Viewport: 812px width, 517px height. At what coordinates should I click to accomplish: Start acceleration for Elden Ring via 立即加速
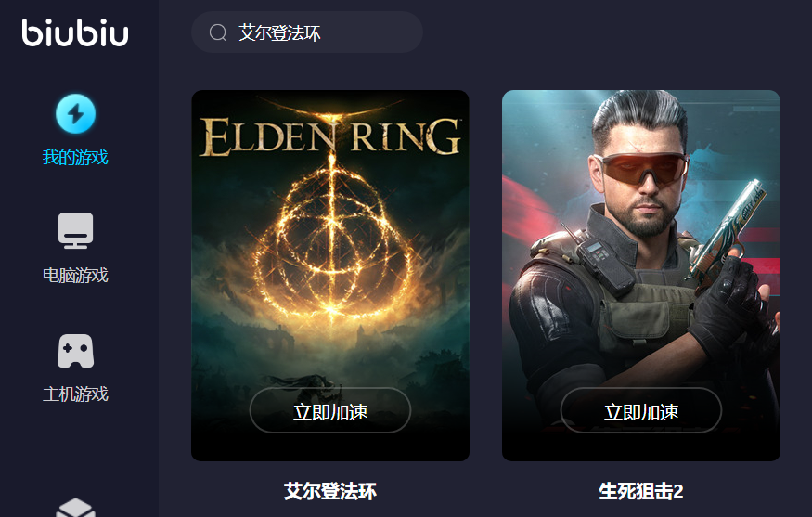point(330,409)
